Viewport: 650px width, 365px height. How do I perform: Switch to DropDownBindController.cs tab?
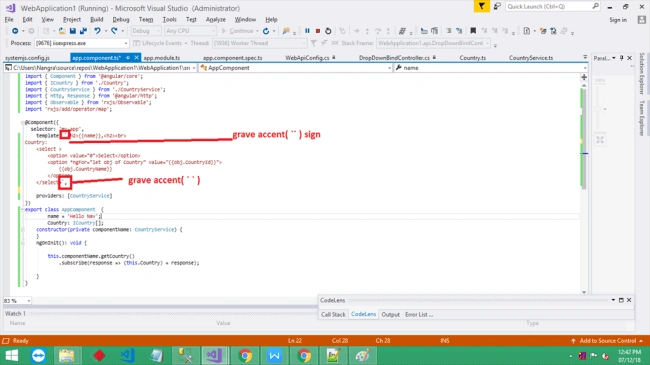[x=394, y=58]
